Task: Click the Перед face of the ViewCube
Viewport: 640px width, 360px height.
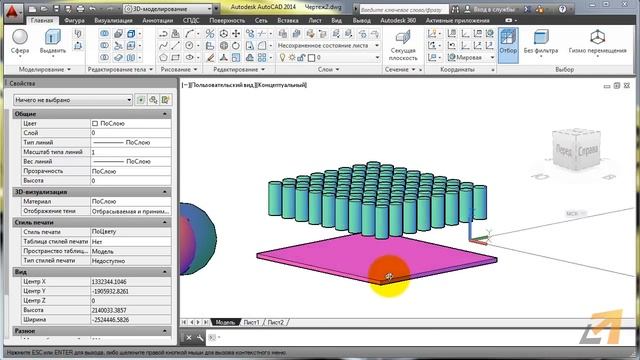Action: (563, 151)
